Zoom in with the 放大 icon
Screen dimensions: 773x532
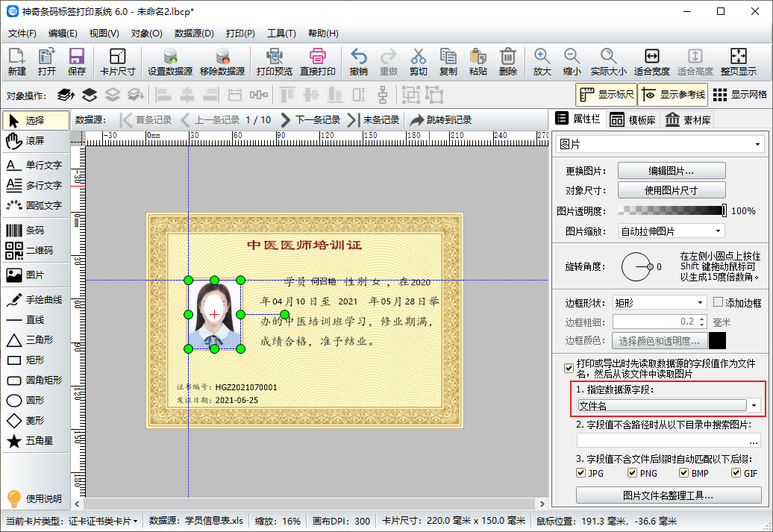542,62
